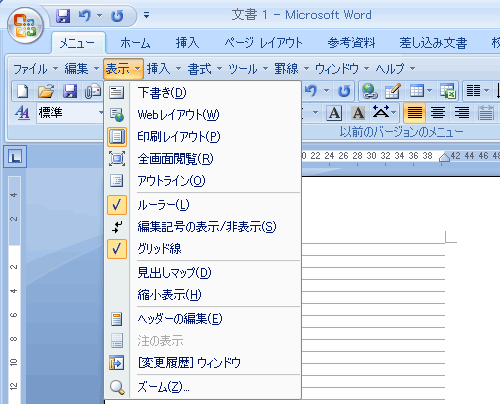
Task: Choose アウトライン view
Action: click(x=203, y=181)
